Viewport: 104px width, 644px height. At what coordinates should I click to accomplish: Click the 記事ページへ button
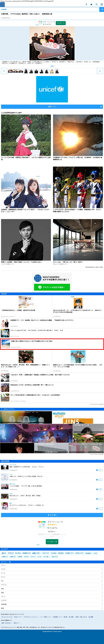tap(52, 106)
